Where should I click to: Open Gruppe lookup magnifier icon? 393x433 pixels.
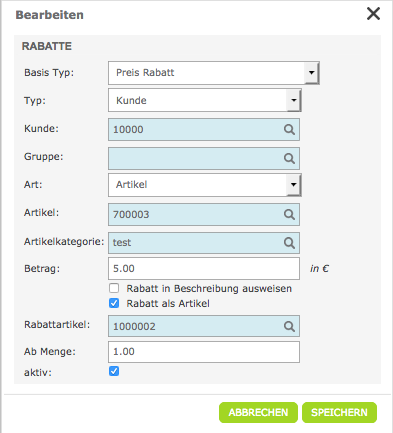click(x=289, y=158)
